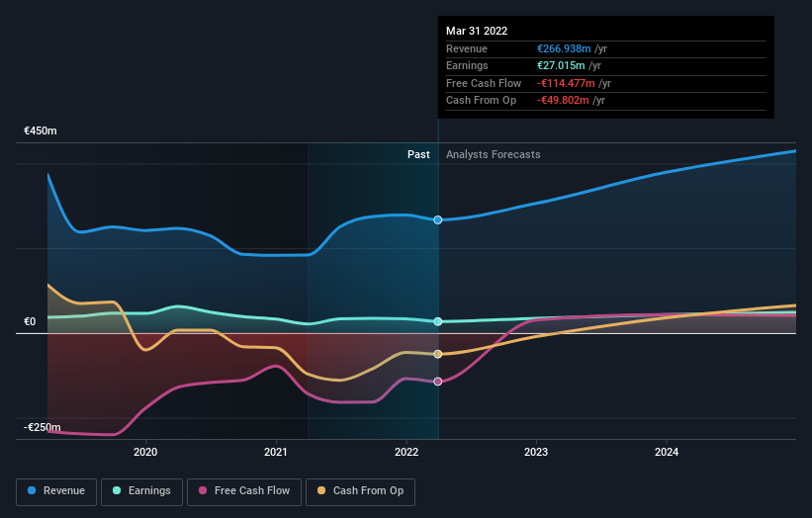Click the Earnings row label in tooltip
Viewport: 812px width, 518px height.
467,65
